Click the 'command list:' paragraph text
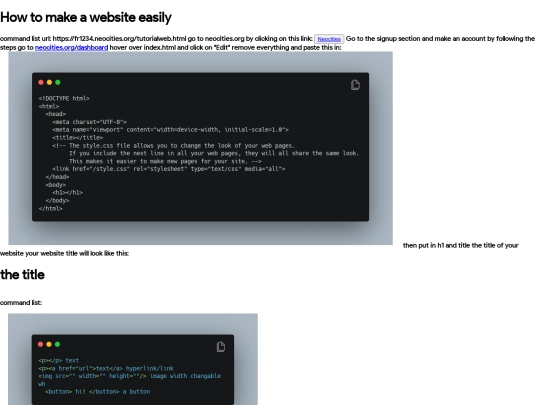Image resolution: width=540 pixels, height=405 pixels. [x=21, y=303]
